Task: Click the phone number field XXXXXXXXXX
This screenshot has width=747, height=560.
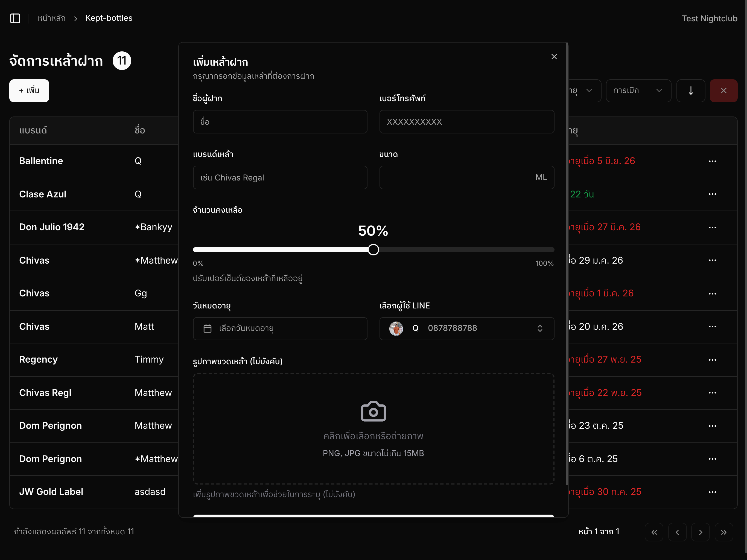Action: point(467,122)
